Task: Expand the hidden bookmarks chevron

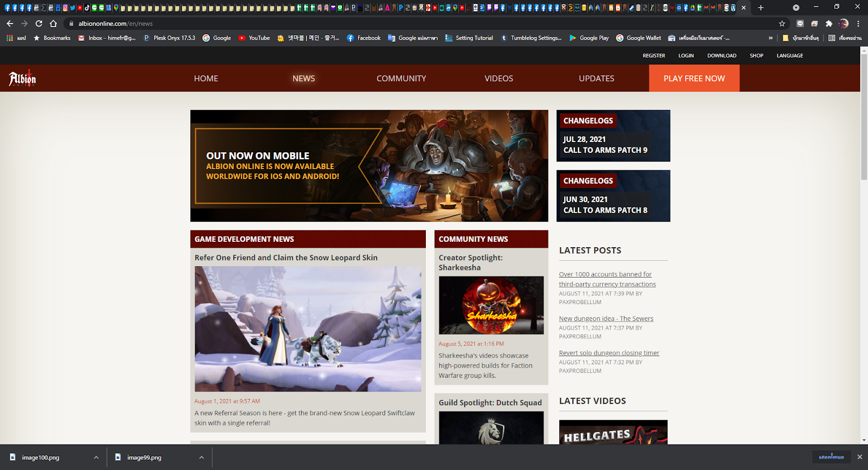Action: click(770, 38)
